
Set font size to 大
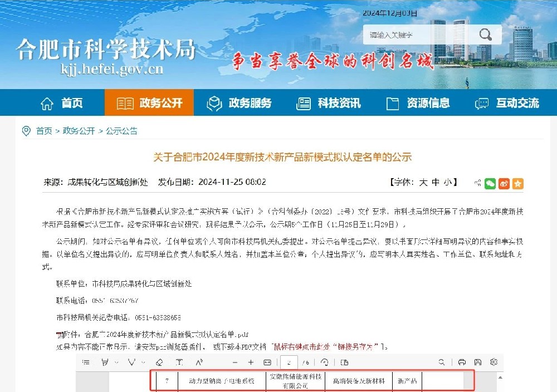pos(423,182)
